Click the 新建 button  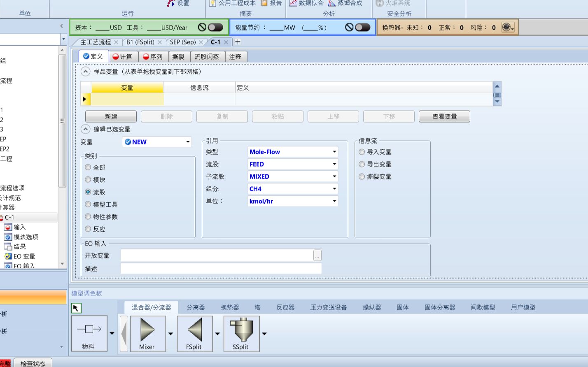(x=111, y=116)
